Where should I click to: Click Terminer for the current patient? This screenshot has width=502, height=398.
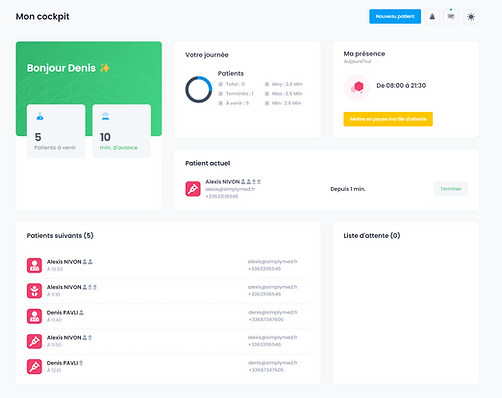451,189
